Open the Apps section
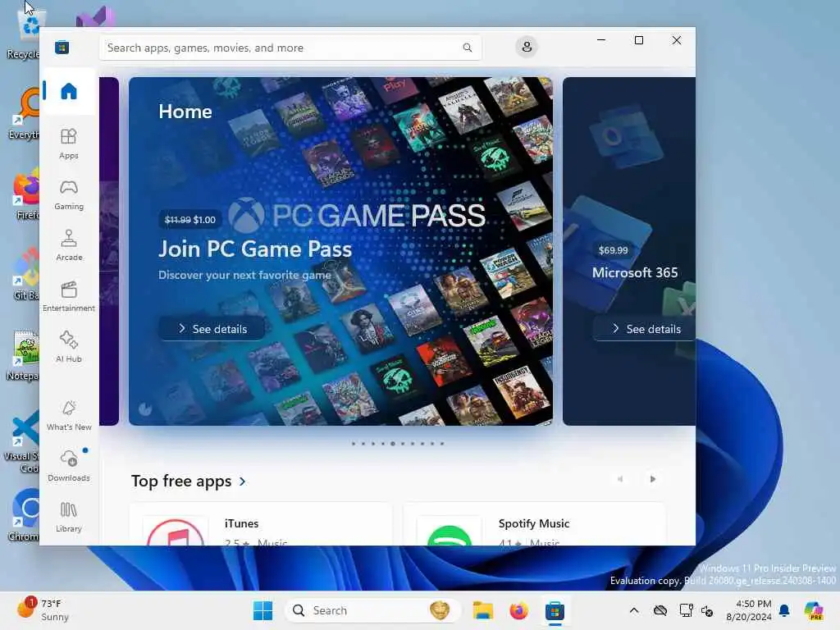Screen dimensions: 840x630 [69, 144]
